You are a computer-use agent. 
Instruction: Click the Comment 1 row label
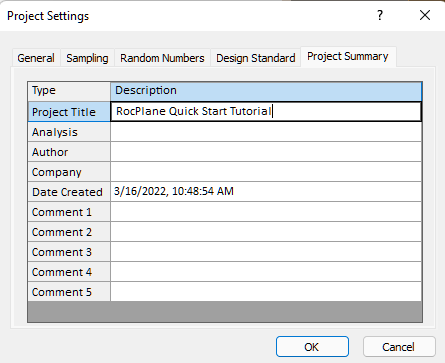(x=69, y=212)
